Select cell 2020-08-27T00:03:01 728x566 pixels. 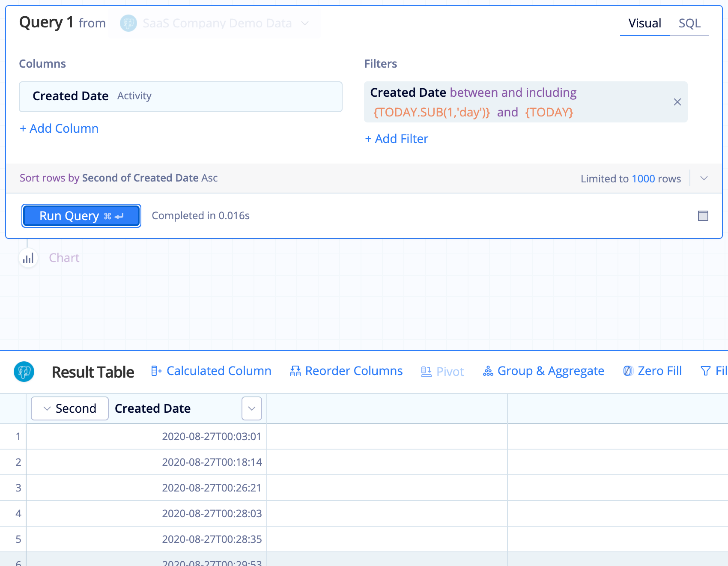click(146, 437)
